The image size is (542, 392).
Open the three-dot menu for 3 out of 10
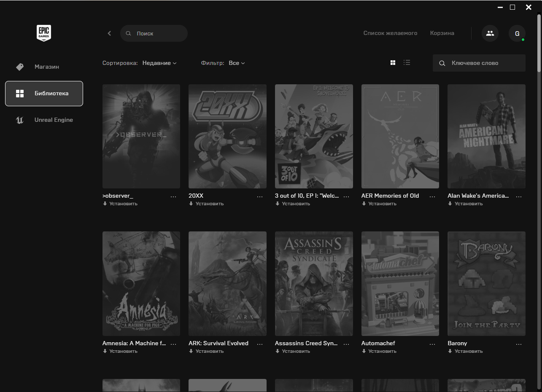pyautogui.click(x=346, y=196)
